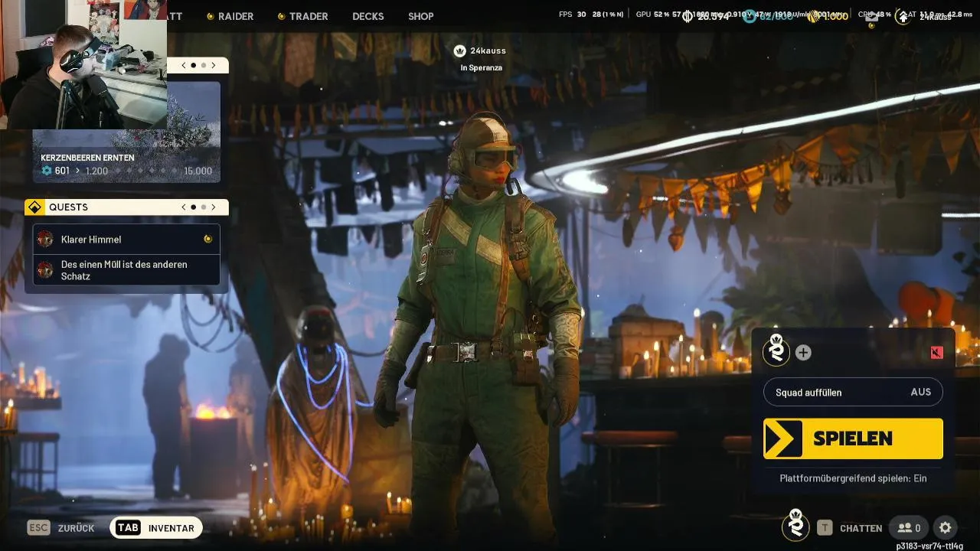Image resolution: width=980 pixels, height=551 pixels.
Task: Click the 24kauss player name above character
Action: [x=488, y=51]
